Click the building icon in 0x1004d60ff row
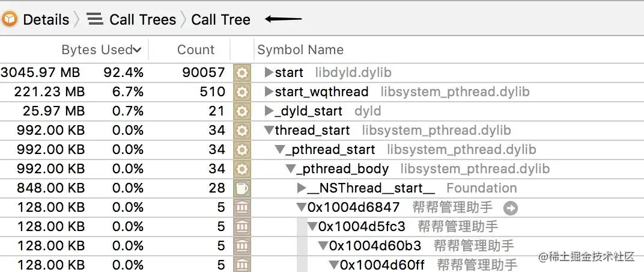 click(242, 265)
